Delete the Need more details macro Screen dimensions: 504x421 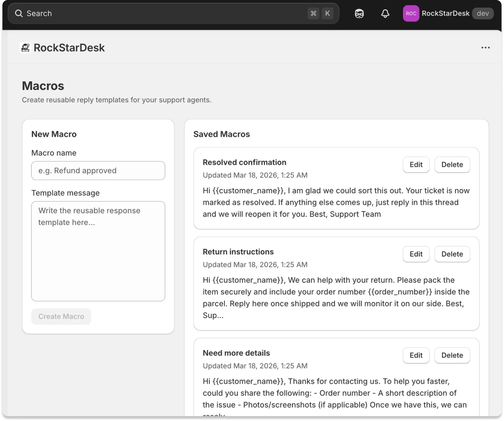pyautogui.click(x=452, y=355)
